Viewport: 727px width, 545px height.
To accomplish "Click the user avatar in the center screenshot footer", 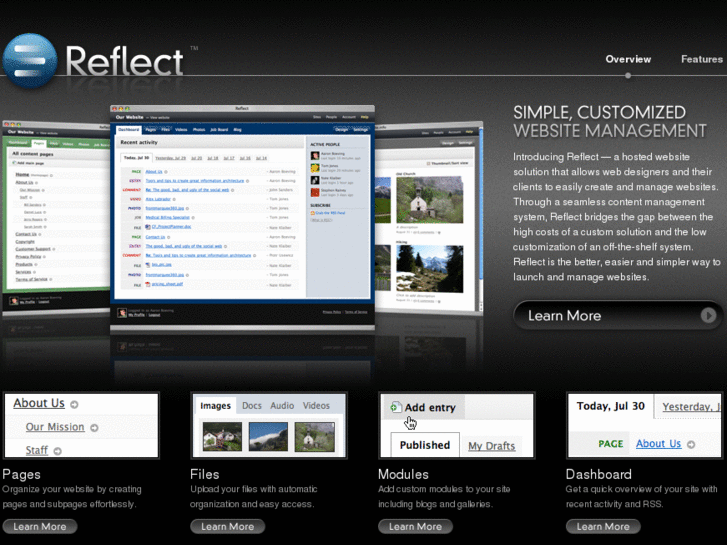I will [122, 313].
